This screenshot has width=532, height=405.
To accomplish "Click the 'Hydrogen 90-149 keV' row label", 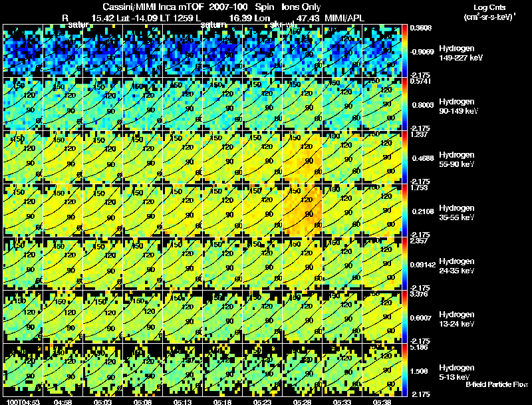I will coord(458,106).
